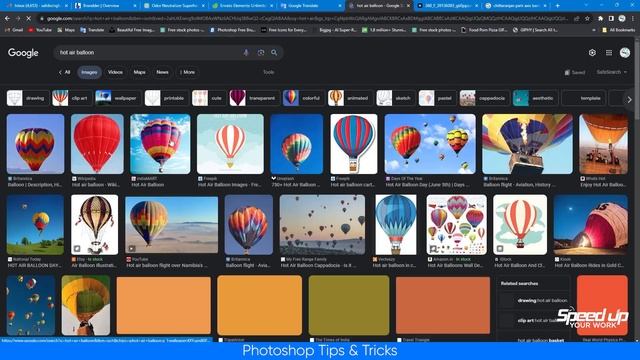Switch to News tab
The image size is (640, 360).
coord(162,72)
